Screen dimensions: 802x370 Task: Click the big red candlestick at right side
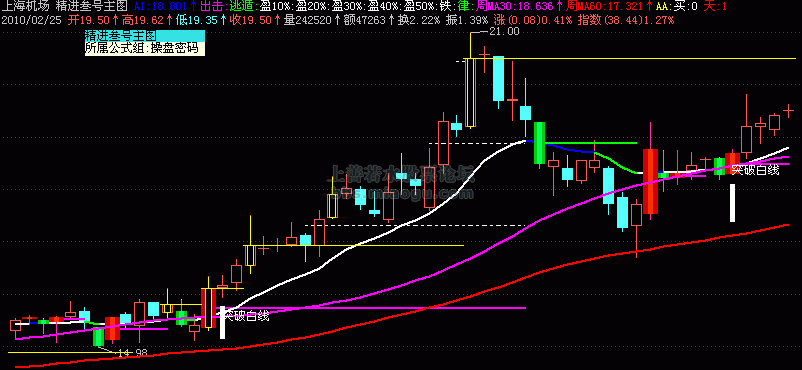tap(650, 181)
